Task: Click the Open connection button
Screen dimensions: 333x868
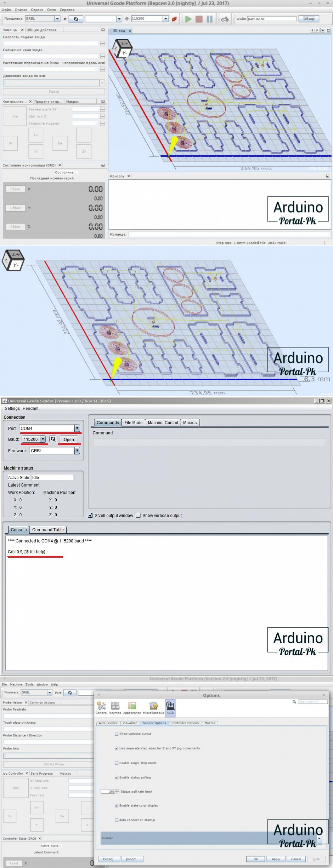Action: [69, 439]
